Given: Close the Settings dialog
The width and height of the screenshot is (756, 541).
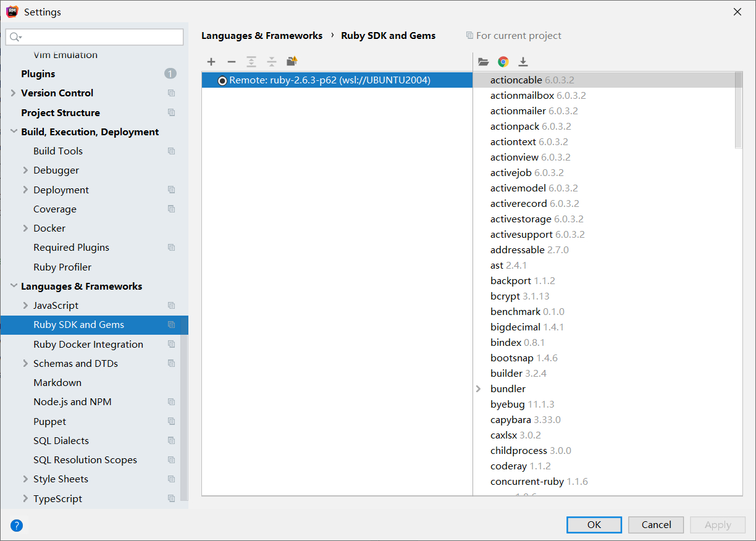Looking at the screenshot, I should click(737, 12).
